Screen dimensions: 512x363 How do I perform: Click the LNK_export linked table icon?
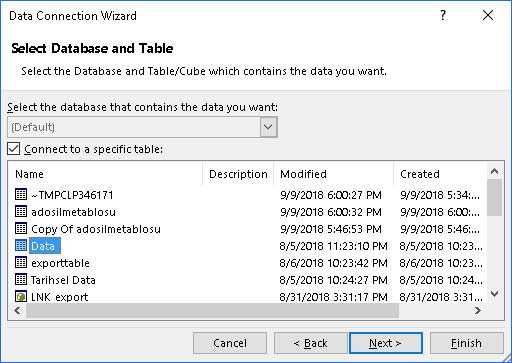click(x=21, y=296)
